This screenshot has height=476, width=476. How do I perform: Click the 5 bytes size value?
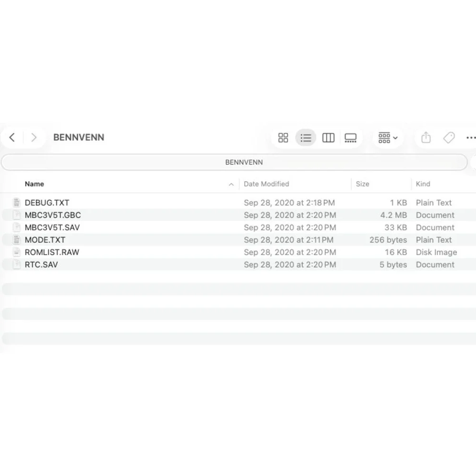(x=393, y=265)
